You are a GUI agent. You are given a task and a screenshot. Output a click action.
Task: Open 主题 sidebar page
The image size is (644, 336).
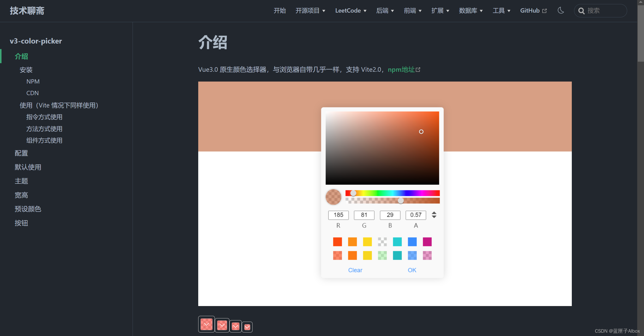point(21,181)
